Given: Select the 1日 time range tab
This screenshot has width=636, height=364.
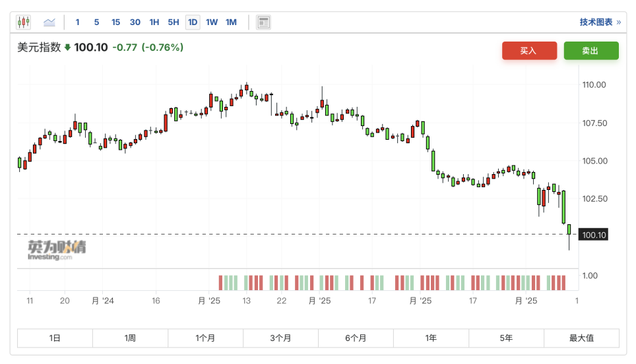Looking at the screenshot, I should coord(55,338).
